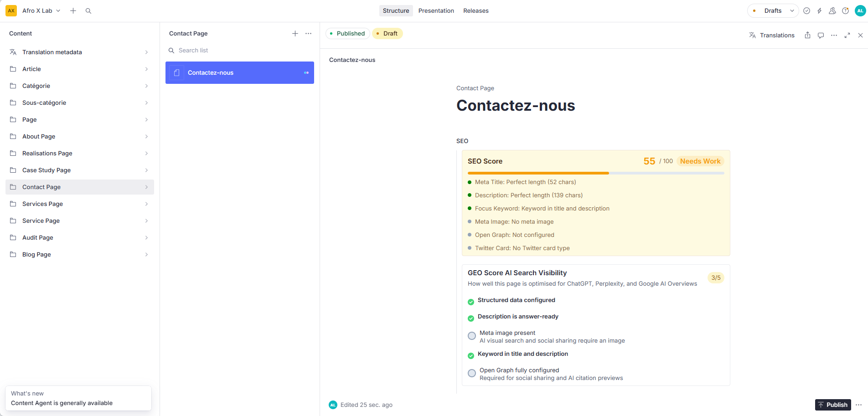Select the Contactez-nous list item
This screenshot has width=868, height=416.
240,72
